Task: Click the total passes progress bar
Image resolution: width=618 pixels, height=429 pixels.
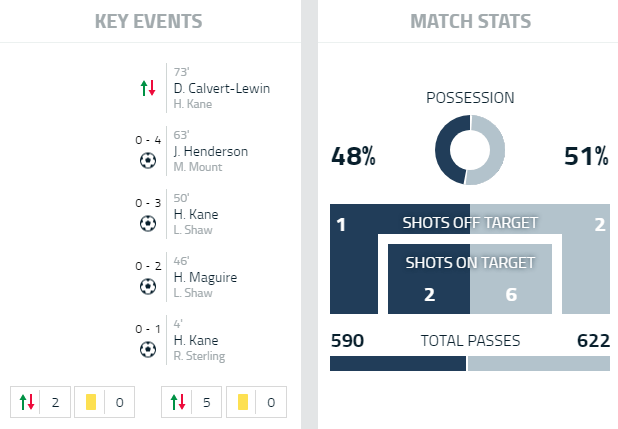Action: (x=470, y=364)
